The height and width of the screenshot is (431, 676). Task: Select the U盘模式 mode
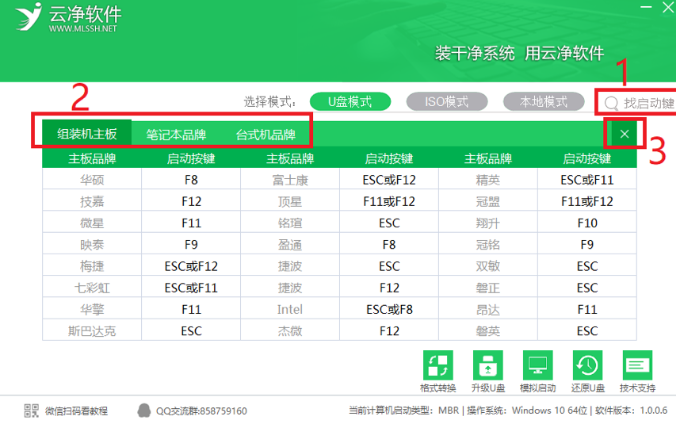[342, 102]
